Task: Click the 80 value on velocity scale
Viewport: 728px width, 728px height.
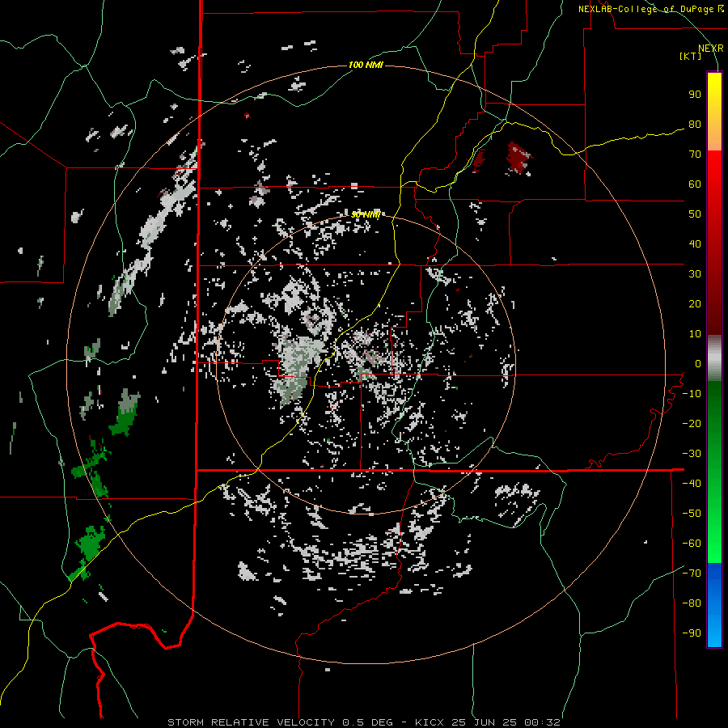Action: point(695,125)
